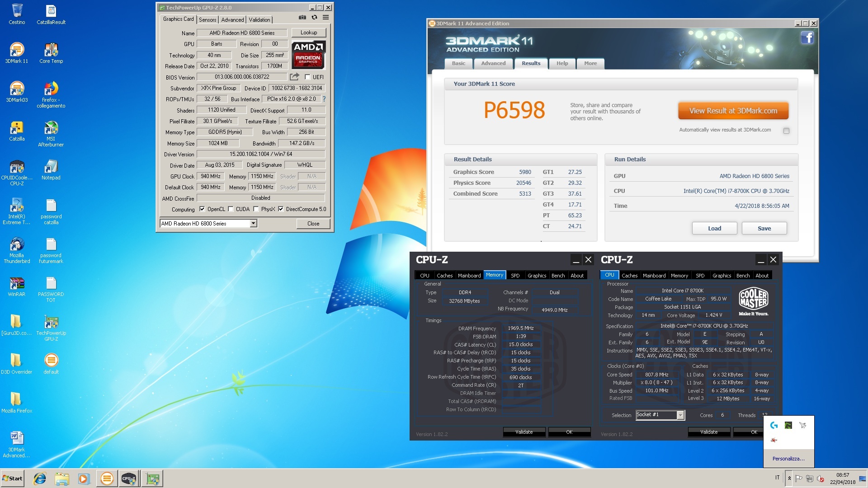Open the firefox - collegamento shortcut
The image size is (868, 488).
click(x=51, y=94)
